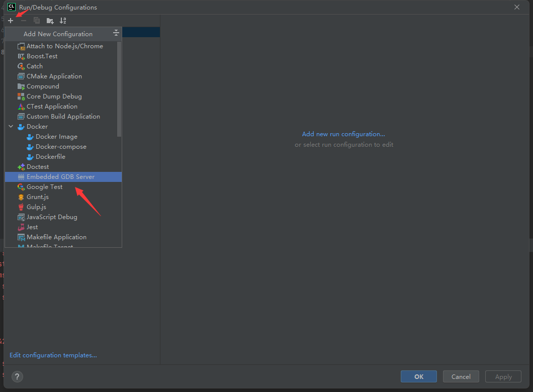Open Edit configuration templates link
Image resolution: width=533 pixels, height=392 pixels.
[53, 355]
